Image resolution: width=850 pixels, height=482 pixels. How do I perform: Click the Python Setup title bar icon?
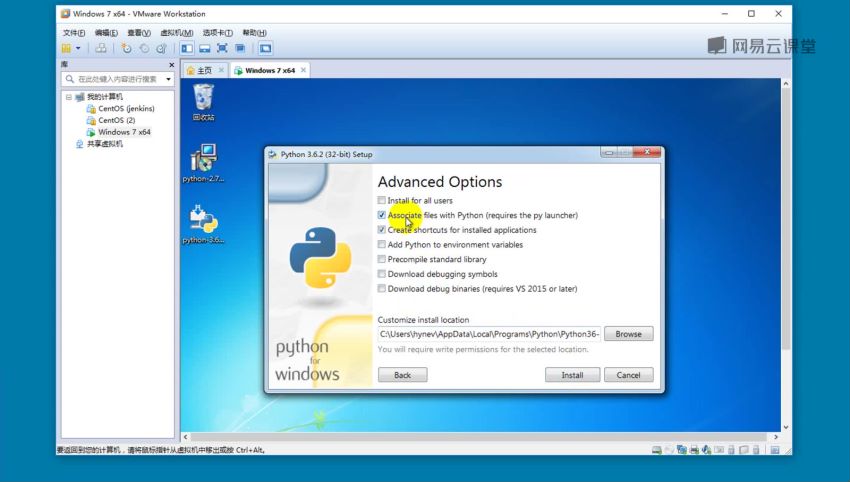tap(273, 155)
